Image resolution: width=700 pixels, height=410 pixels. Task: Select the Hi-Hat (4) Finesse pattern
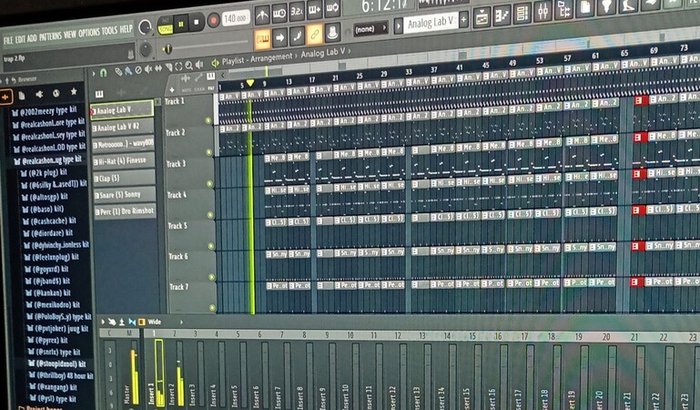[x=124, y=161]
